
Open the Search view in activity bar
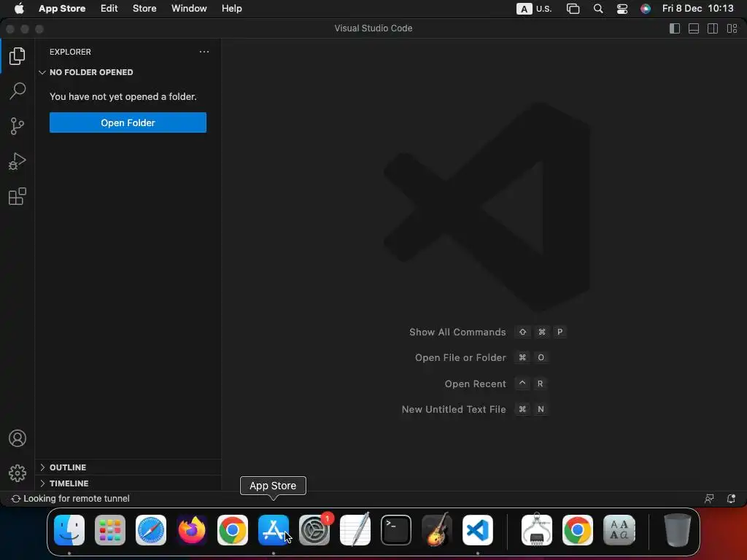(x=18, y=91)
